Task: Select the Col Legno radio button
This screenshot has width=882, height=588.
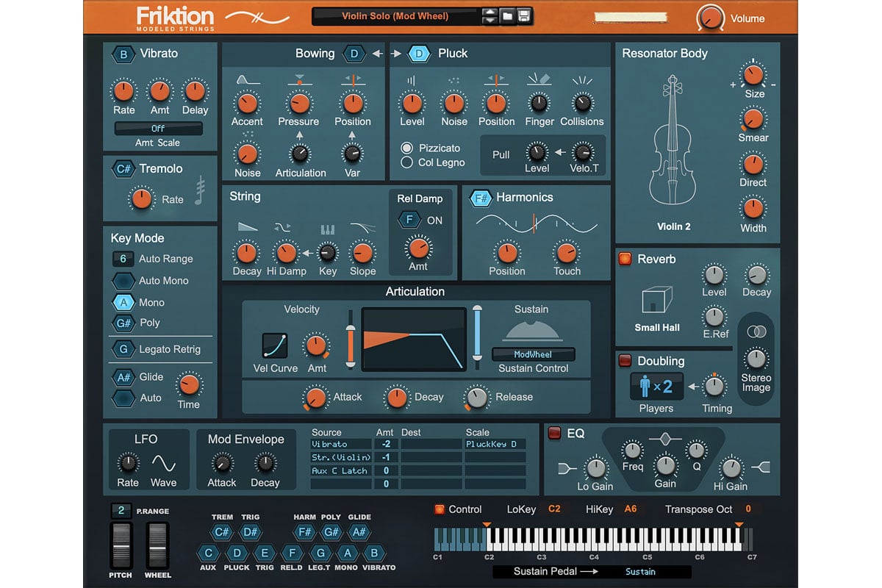Action: click(406, 162)
